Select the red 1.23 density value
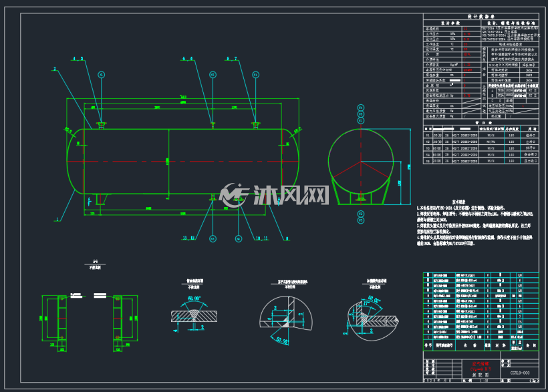 click(x=467, y=65)
